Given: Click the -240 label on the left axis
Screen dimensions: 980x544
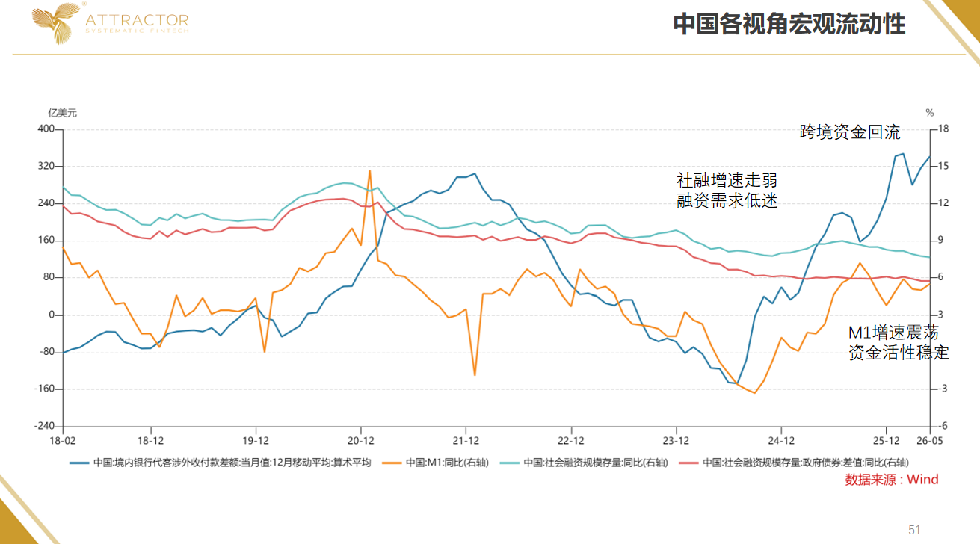Looking at the screenshot, I should (44, 426).
